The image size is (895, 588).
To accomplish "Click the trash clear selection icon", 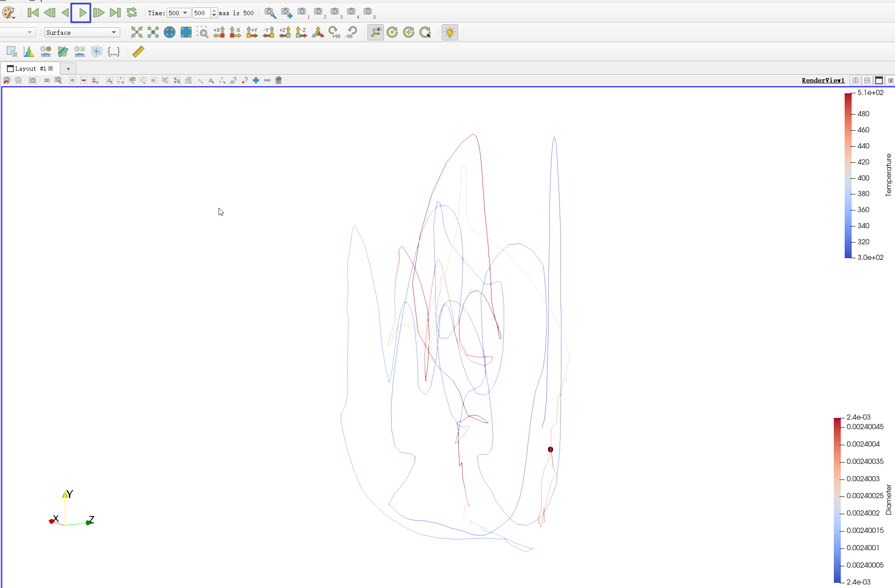I will tap(279, 80).
